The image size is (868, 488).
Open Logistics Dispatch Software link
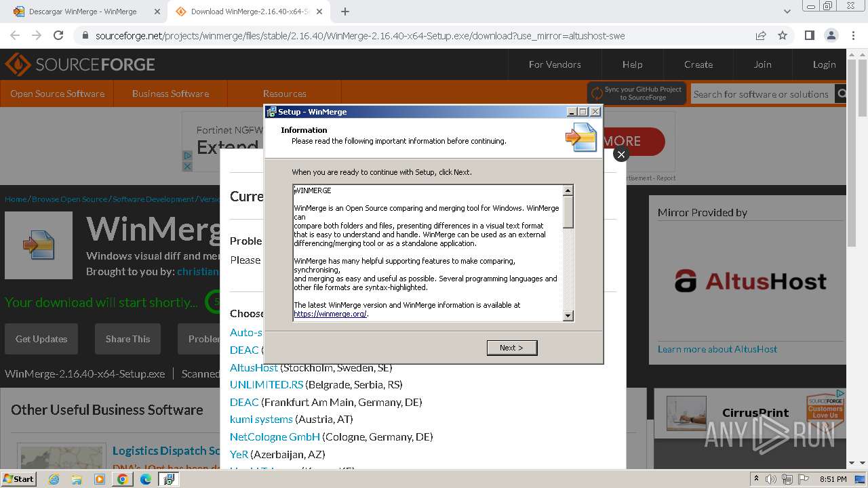click(x=166, y=451)
